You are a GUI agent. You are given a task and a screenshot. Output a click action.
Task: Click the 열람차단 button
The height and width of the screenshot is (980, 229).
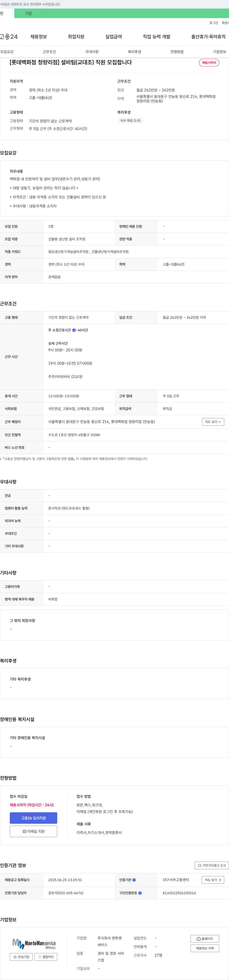pos(46,957)
